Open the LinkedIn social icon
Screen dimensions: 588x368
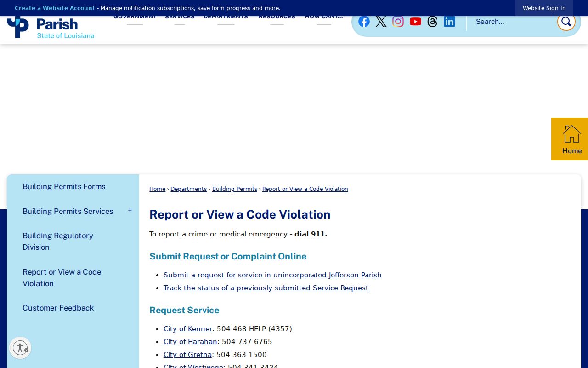coord(449,22)
